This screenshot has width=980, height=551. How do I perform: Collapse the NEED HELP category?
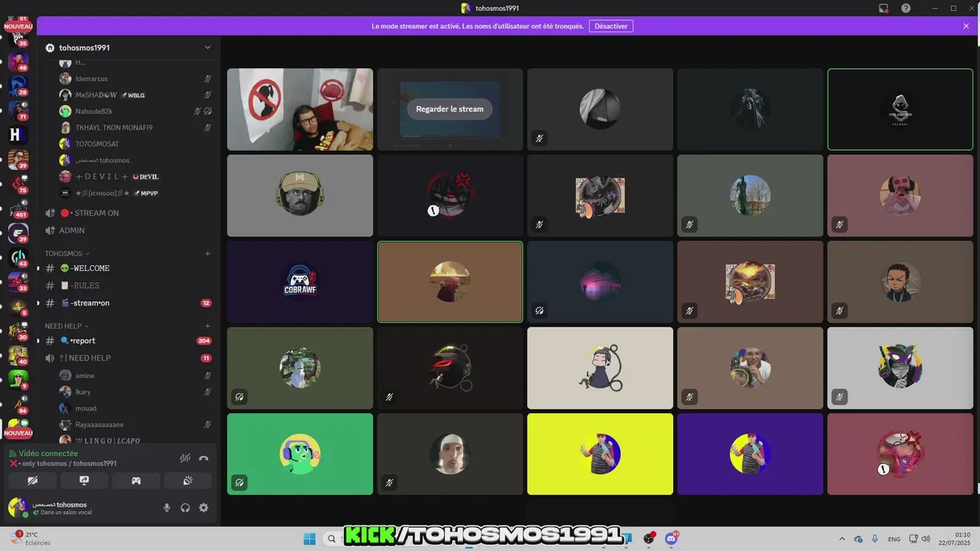tap(67, 326)
